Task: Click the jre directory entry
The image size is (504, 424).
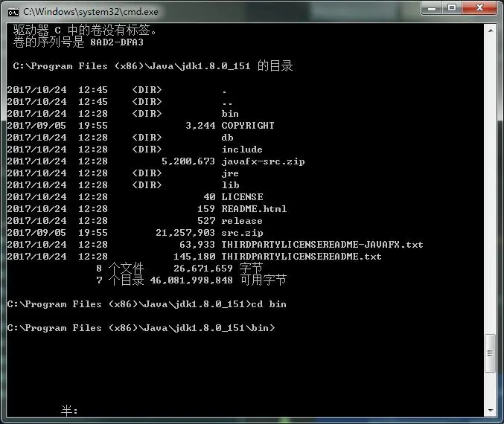Action: [x=230, y=173]
